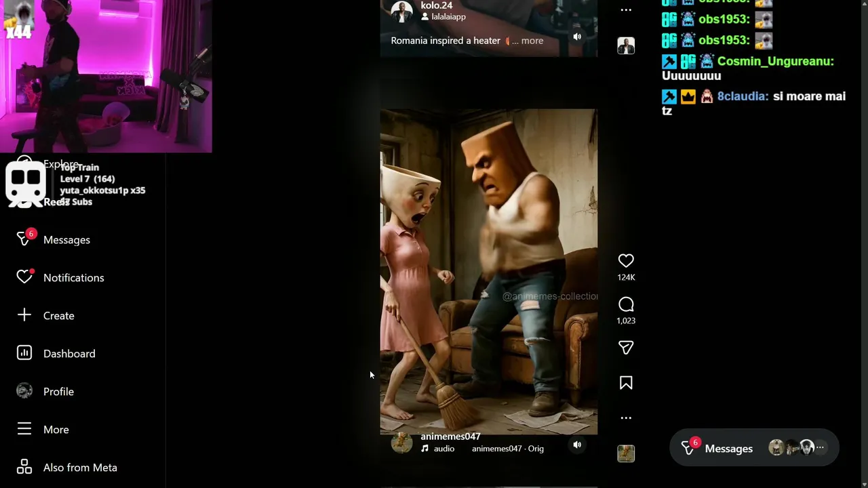Mute the kolo.24 reel audio
868x488 pixels.
pos(577,37)
